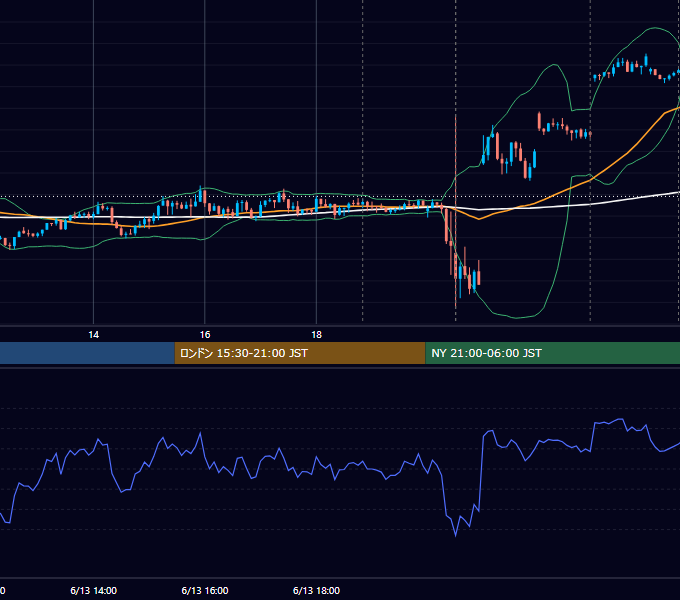Click the 18 hour label on price chart axis
The height and width of the screenshot is (600, 680).
(317, 335)
